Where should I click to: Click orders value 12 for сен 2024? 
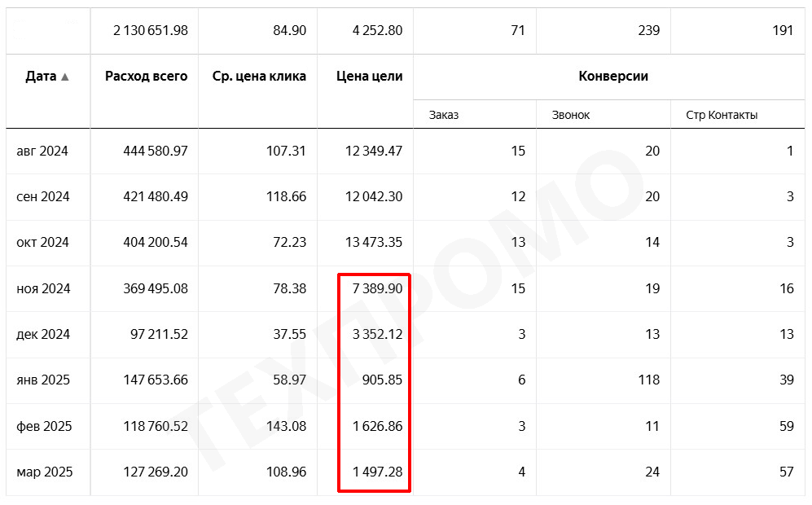coord(518,197)
